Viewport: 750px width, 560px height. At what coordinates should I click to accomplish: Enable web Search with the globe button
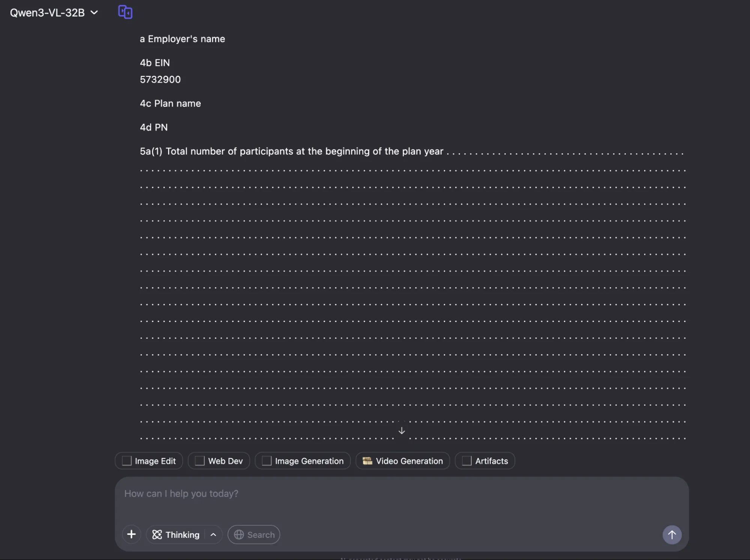254,535
